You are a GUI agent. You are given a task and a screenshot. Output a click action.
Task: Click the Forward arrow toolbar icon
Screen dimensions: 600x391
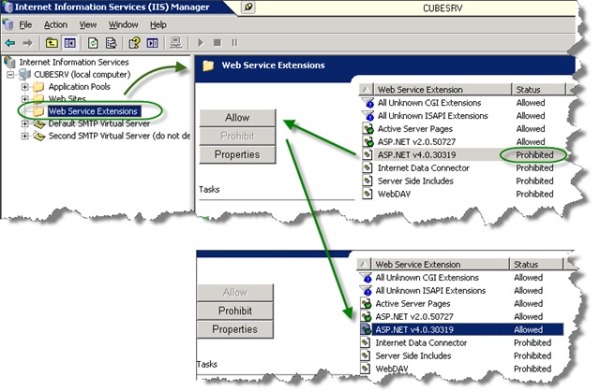27,43
